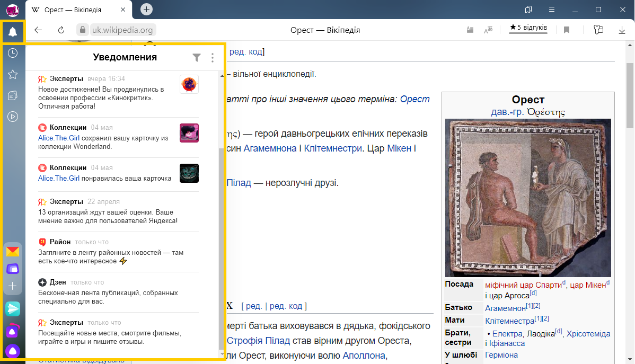The width and height of the screenshot is (635, 364).
Task: View the Эксперты achievement badge thumbnail
Action: [x=189, y=84]
